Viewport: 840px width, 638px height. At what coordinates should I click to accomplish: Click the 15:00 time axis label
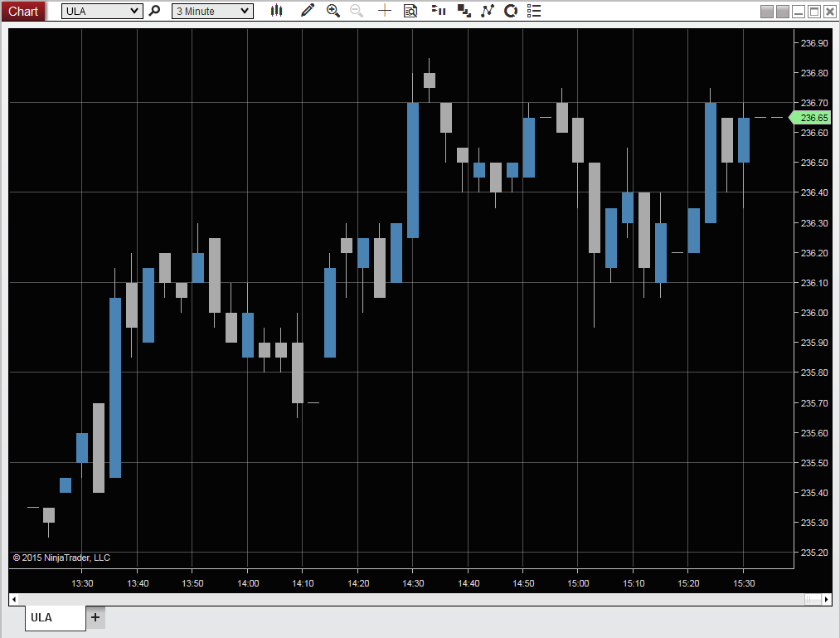coord(578,583)
